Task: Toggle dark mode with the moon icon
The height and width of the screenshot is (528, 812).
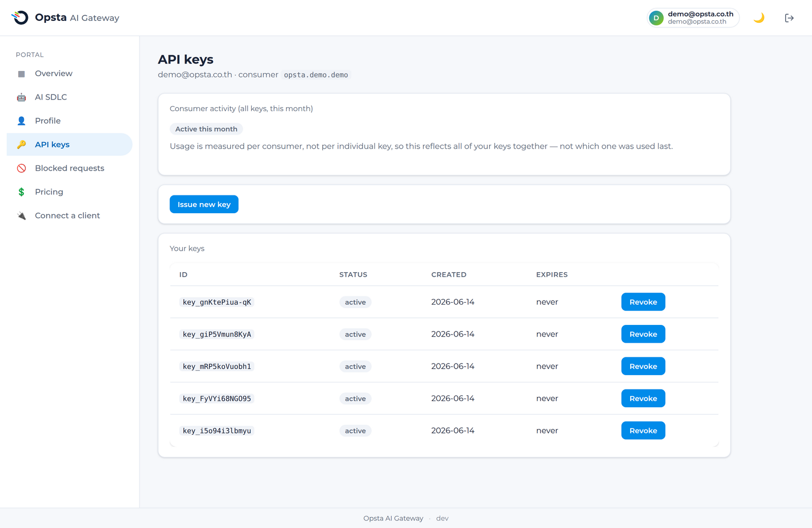Action: coord(759,18)
